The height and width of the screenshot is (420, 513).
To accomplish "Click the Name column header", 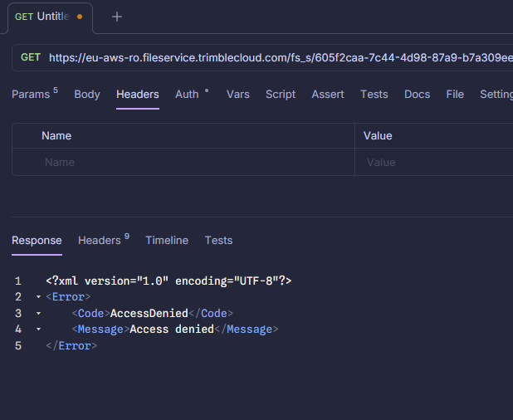I will pyautogui.click(x=56, y=136).
